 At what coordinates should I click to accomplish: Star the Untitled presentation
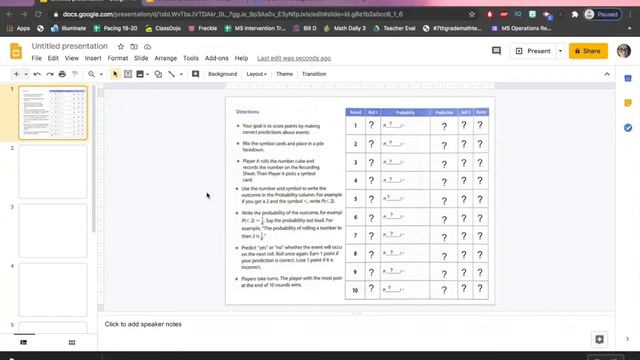120,47
